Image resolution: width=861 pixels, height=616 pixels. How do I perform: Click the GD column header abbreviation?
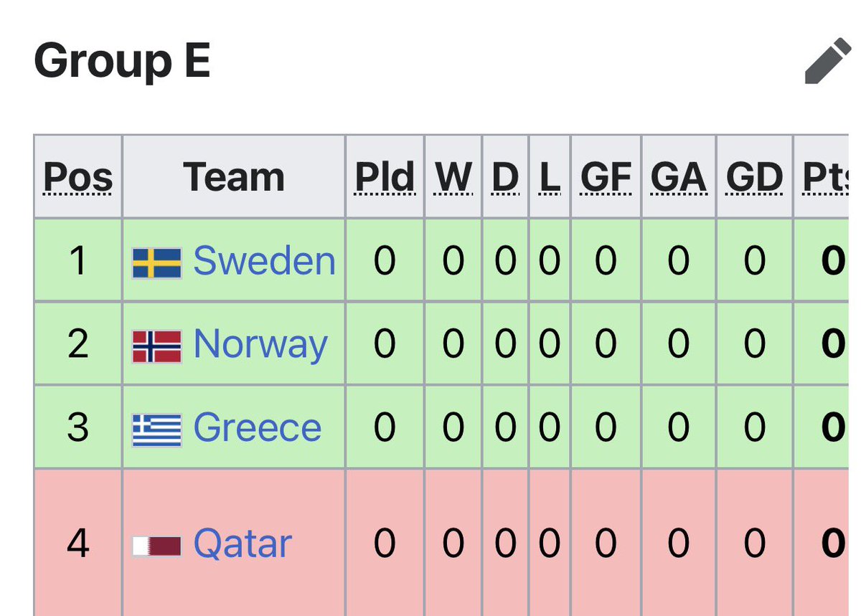tap(754, 177)
